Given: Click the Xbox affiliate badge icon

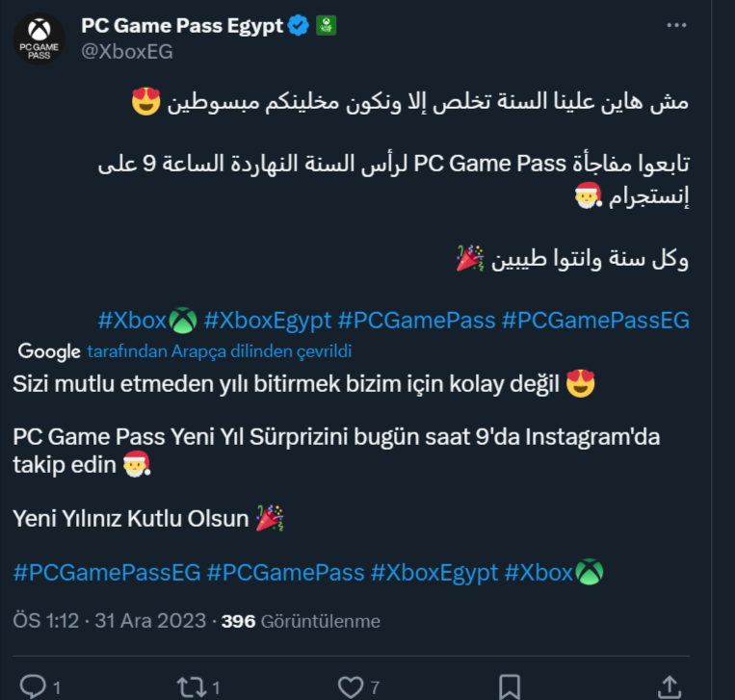Looking at the screenshot, I should coord(327,26).
